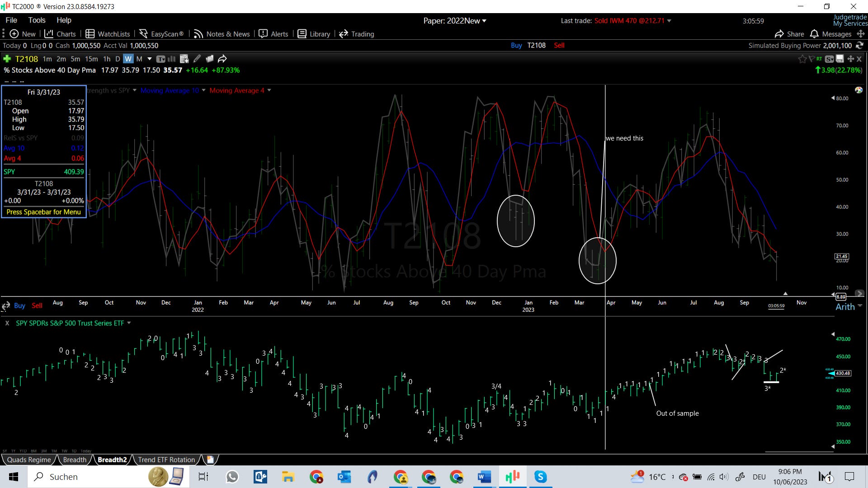The image size is (868, 488).
Task: Open Skype from the Windows taskbar
Action: (x=540, y=477)
